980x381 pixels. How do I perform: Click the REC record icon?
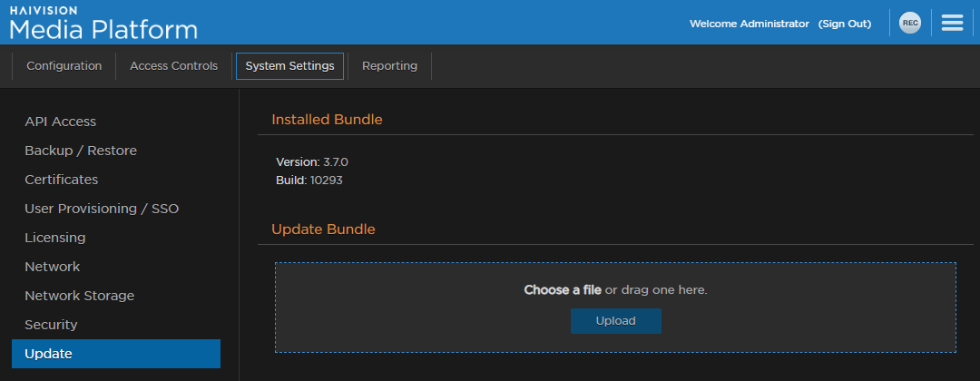[909, 24]
